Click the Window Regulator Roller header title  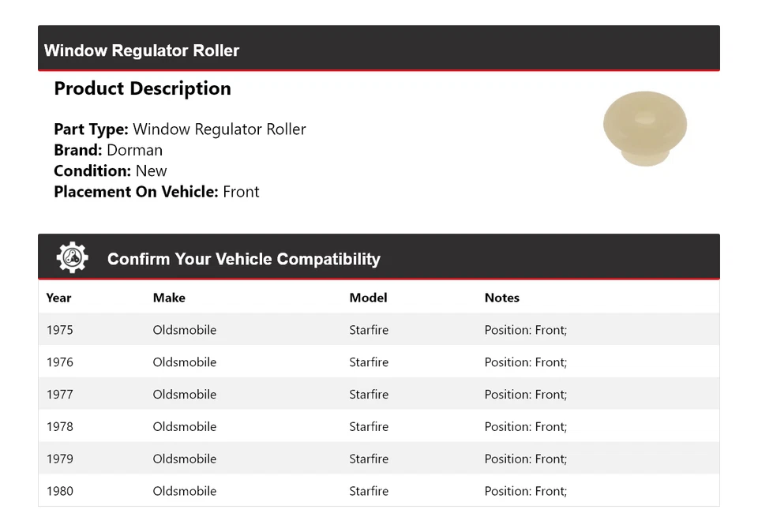point(141,51)
